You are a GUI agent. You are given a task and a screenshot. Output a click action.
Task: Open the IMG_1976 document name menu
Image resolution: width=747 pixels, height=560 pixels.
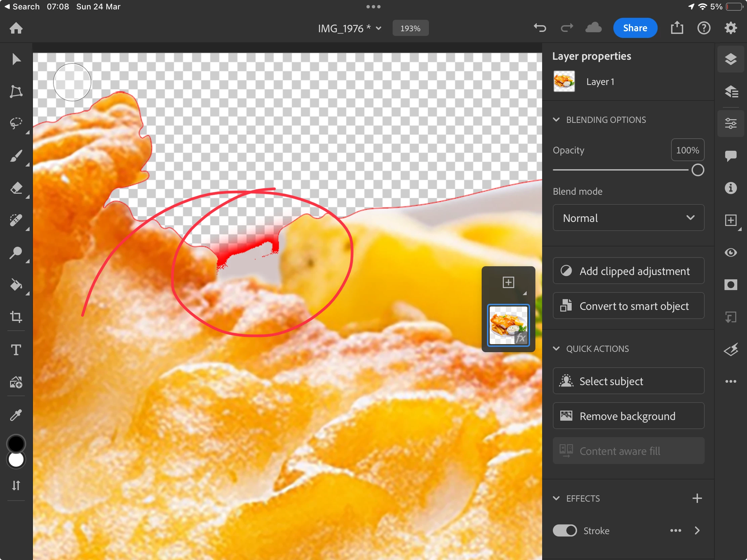click(x=350, y=28)
